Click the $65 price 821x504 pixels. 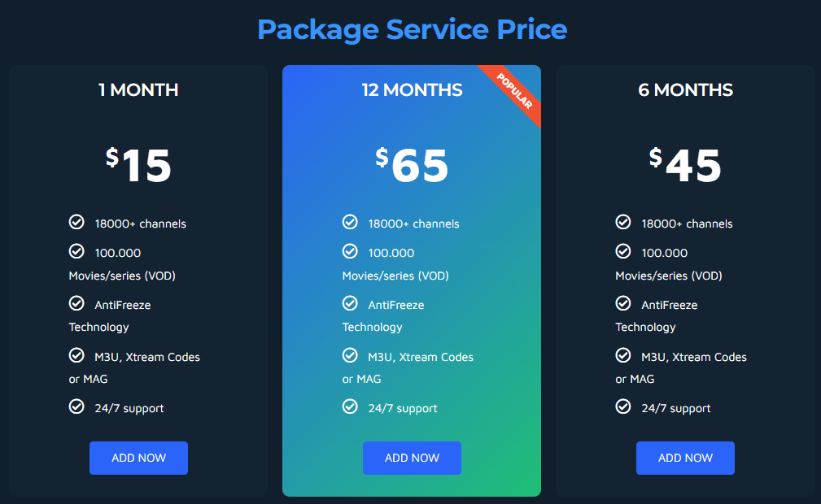coord(412,165)
